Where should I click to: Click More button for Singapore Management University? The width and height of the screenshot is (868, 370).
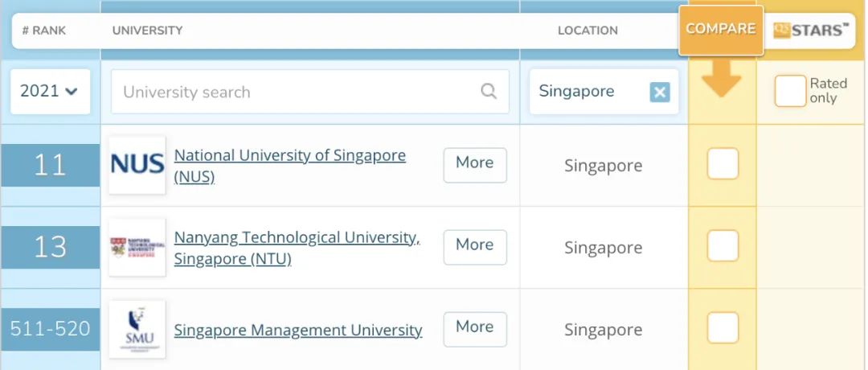(x=475, y=329)
